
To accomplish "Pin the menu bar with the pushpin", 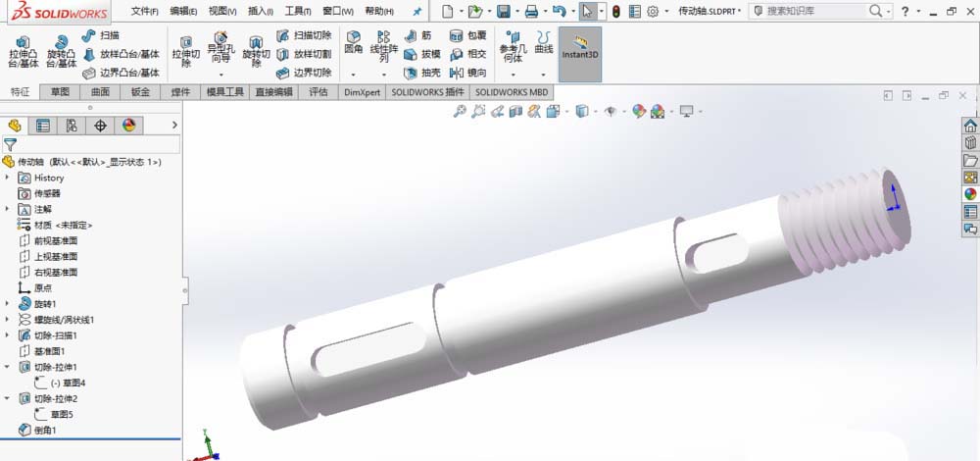I will [x=417, y=12].
